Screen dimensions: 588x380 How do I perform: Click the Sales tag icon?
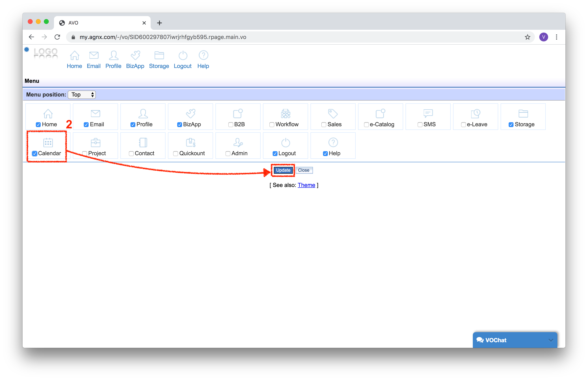[333, 114]
